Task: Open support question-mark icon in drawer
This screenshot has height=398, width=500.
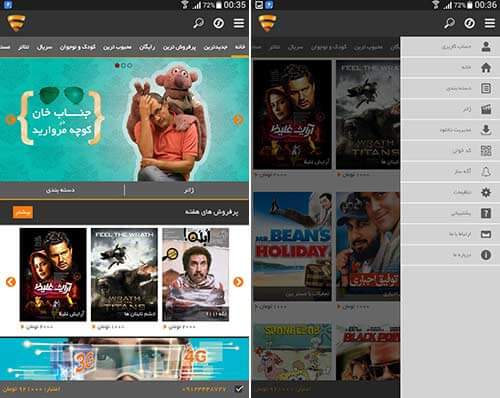Action: (x=486, y=213)
